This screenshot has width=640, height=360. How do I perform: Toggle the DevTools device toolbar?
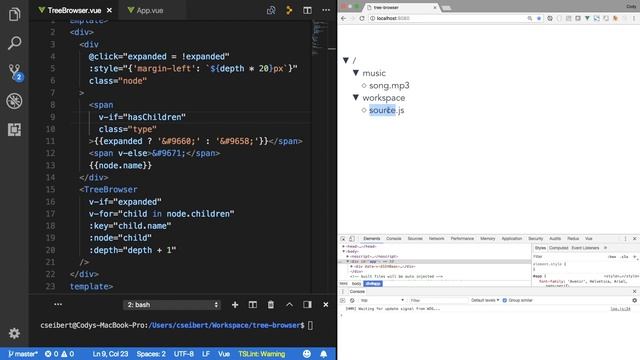[352, 238]
